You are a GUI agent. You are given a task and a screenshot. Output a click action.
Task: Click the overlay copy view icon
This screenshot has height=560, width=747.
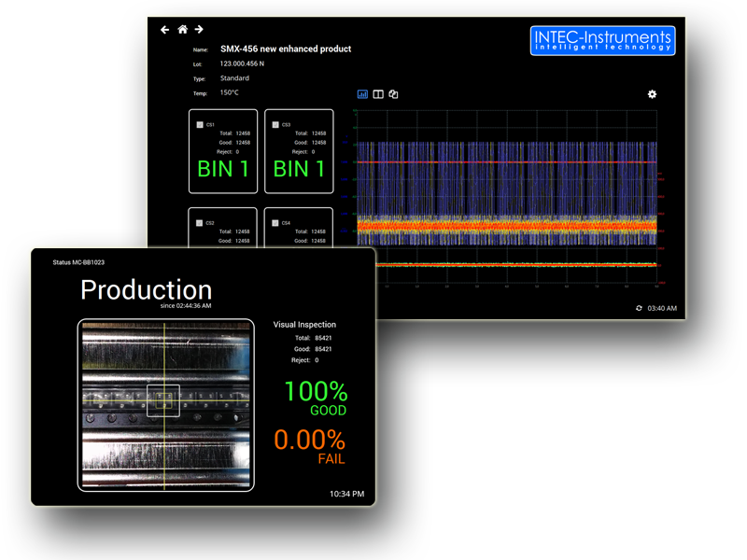coord(393,94)
